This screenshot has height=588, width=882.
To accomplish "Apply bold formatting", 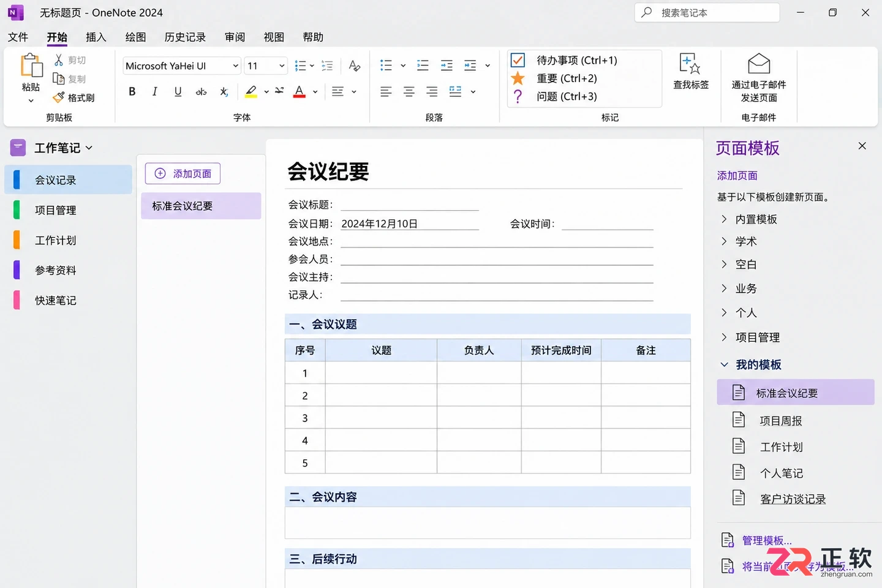I will pos(132,92).
